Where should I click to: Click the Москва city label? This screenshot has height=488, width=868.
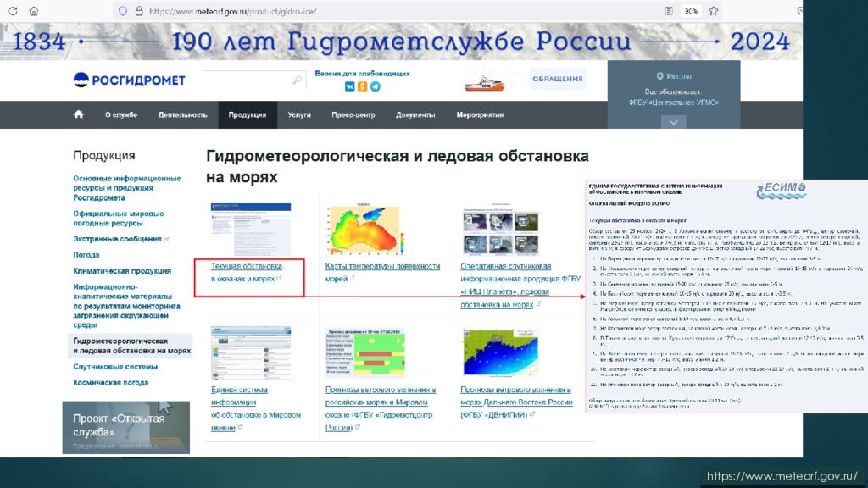point(679,76)
